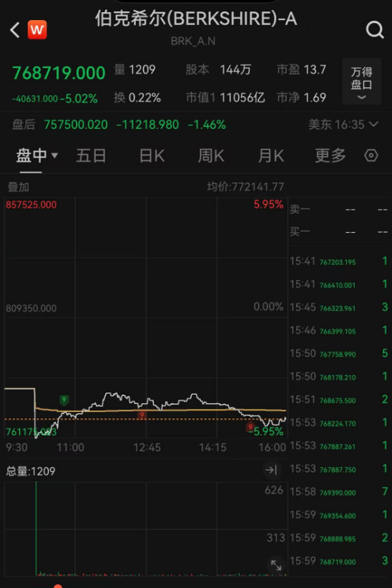Image resolution: width=392 pixels, height=588 pixels.
Task: Select the 15:51 768675.500 trade row
Action: (x=339, y=400)
